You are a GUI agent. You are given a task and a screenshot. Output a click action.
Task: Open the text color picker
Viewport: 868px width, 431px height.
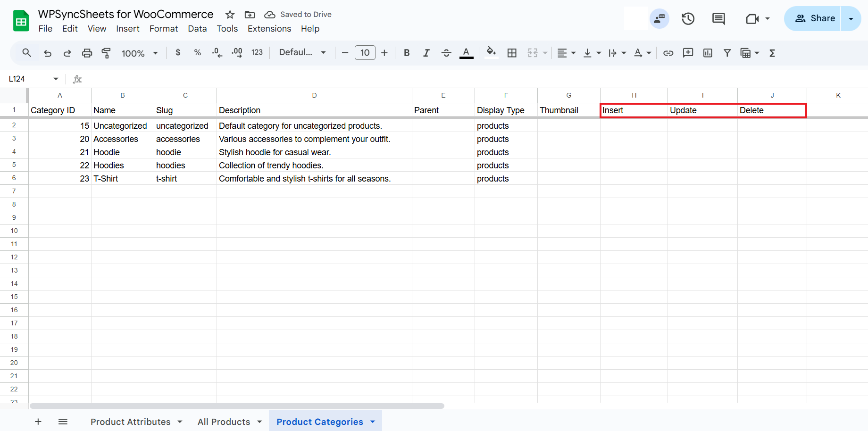point(466,53)
